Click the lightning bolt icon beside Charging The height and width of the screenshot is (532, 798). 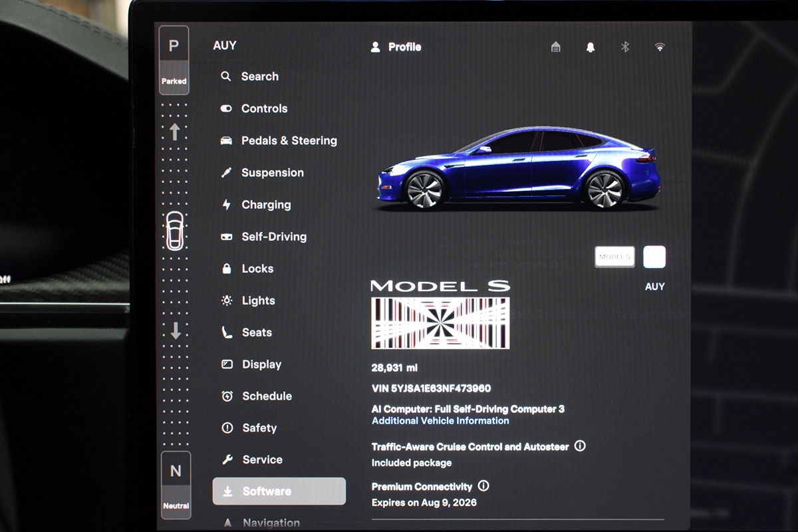pyautogui.click(x=226, y=205)
